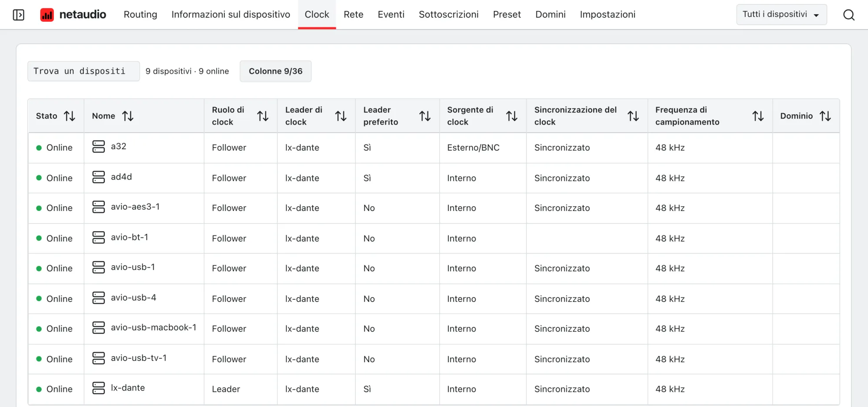Sort by Sincronizzazione del clock arrows
The height and width of the screenshot is (407, 868).
pyautogui.click(x=633, y=116)
